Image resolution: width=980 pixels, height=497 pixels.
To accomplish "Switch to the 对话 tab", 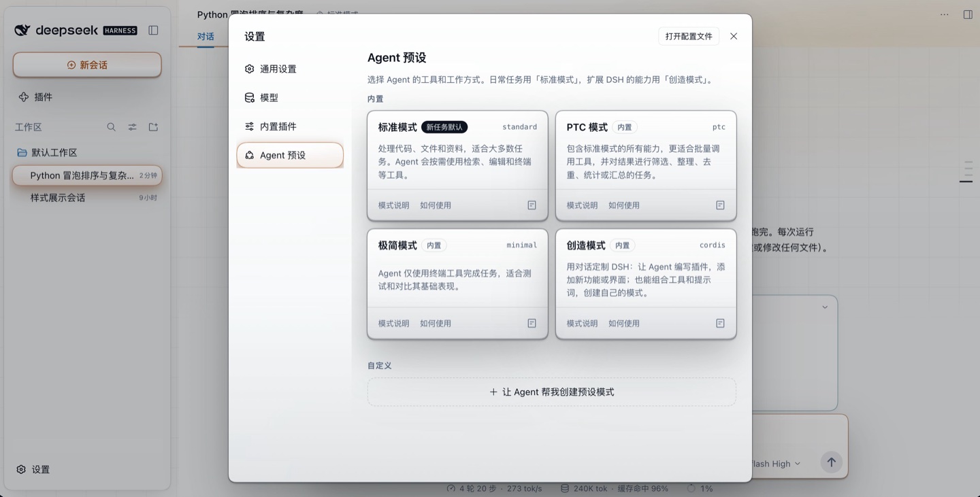I will [x=206, y=37].
